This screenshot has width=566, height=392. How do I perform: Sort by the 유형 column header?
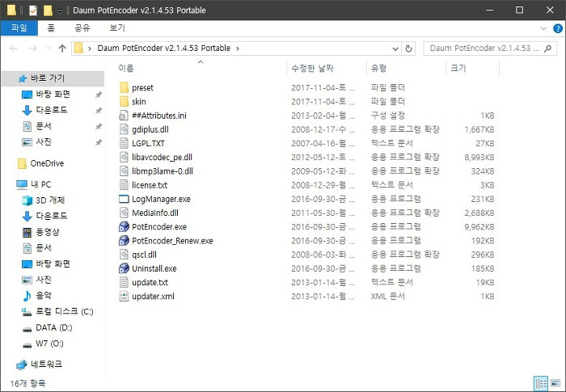[x=407, y=68]
